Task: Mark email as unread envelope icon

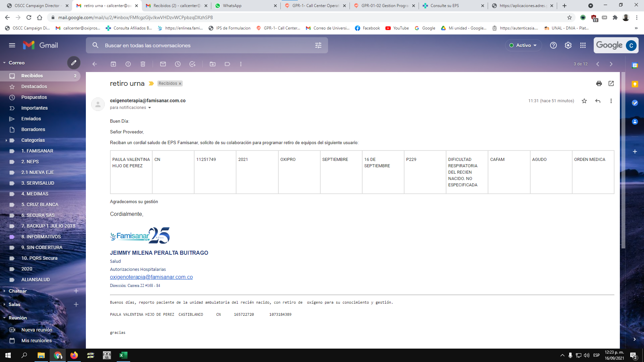Action: pos(163,64)
